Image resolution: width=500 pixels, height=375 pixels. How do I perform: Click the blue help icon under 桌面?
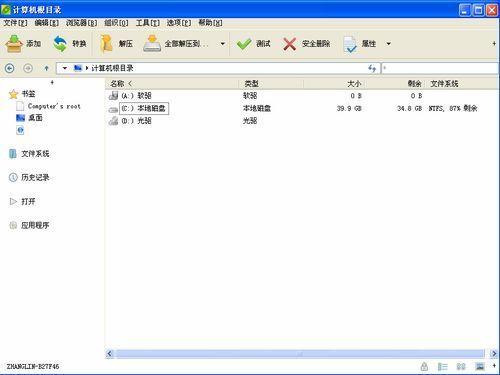[x=20, y=130]
